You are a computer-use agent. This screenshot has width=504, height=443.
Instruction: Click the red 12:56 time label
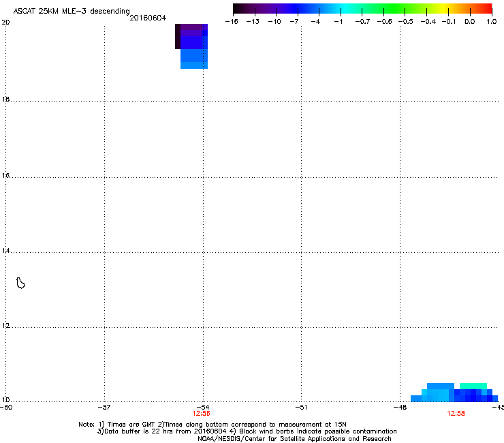click(201, 414)
